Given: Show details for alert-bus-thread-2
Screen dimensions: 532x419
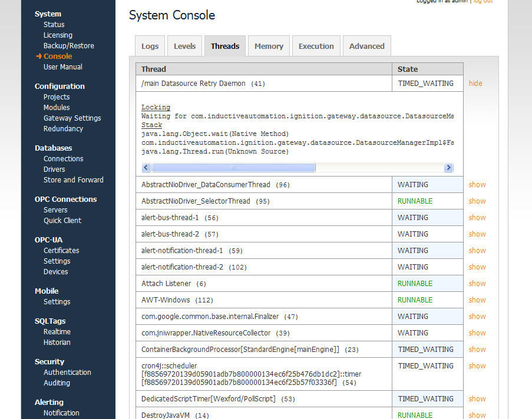Looking at the screenshot, I should [477, 234].
